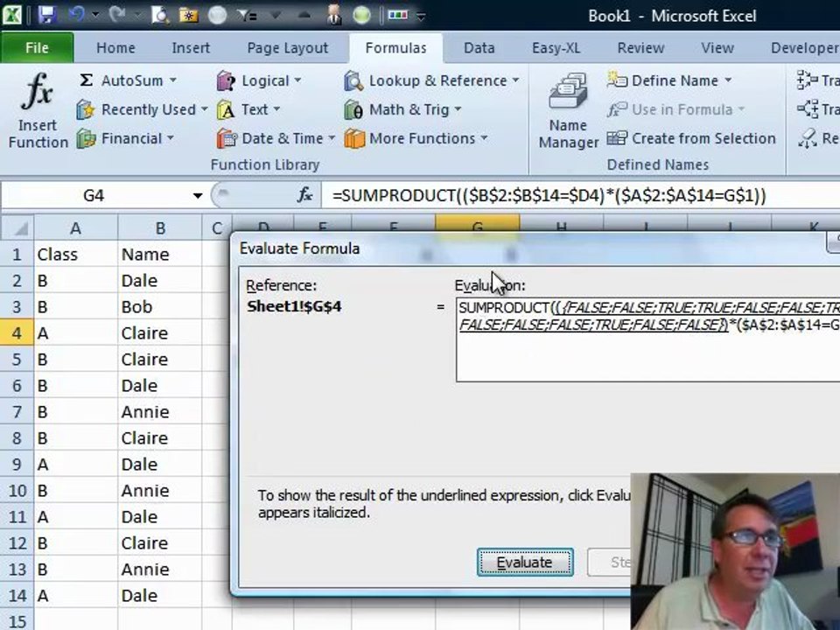
Task: Click cell B1 containing Name
Action: click(x=160, y=255)
